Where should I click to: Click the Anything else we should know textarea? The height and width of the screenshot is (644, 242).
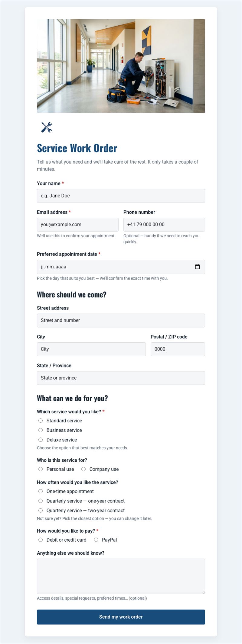[x=121, y=576]
